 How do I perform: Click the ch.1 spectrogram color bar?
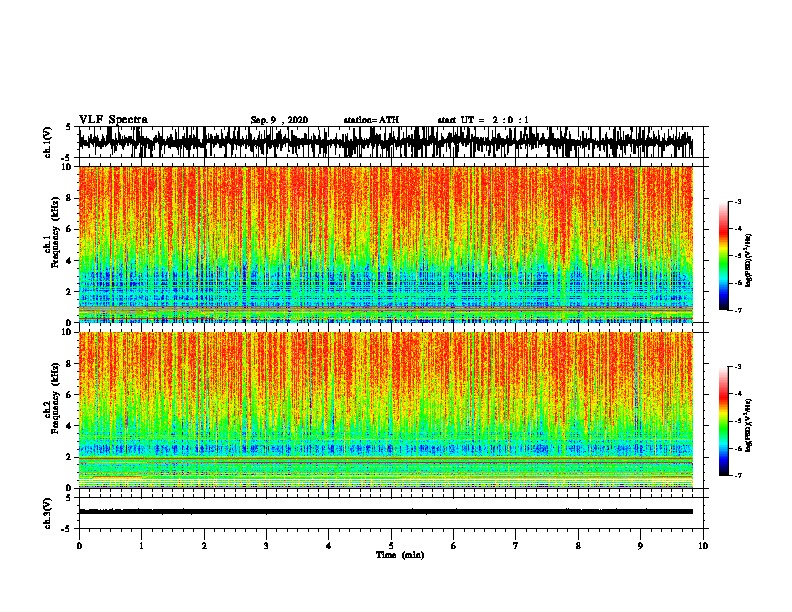tap(723, 256)
